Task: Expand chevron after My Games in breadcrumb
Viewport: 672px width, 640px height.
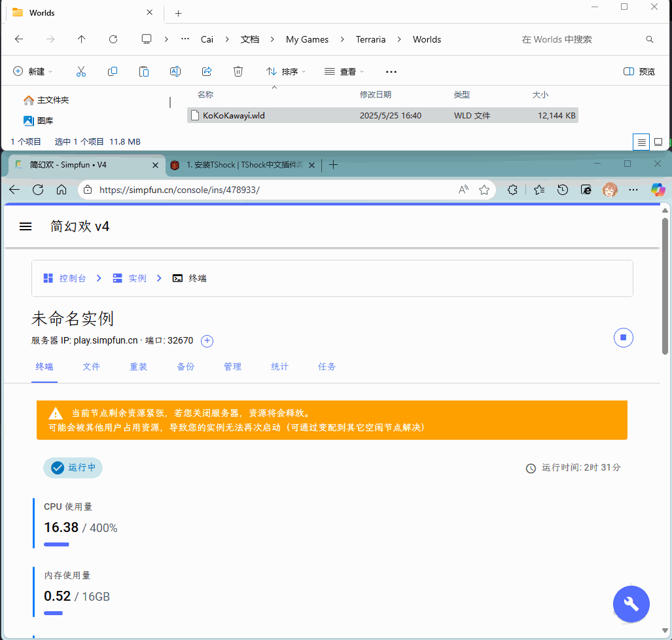Action: (342, 39)
